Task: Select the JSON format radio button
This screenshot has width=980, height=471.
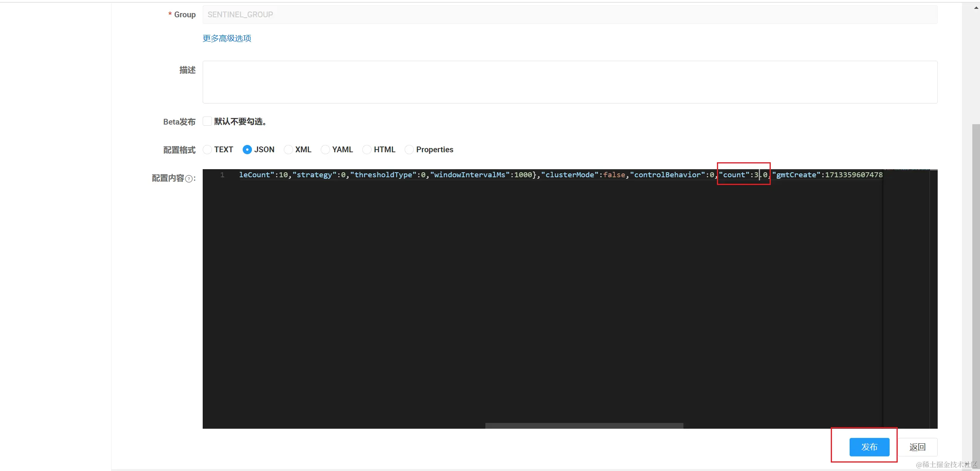Action: [x=247, y=150]
